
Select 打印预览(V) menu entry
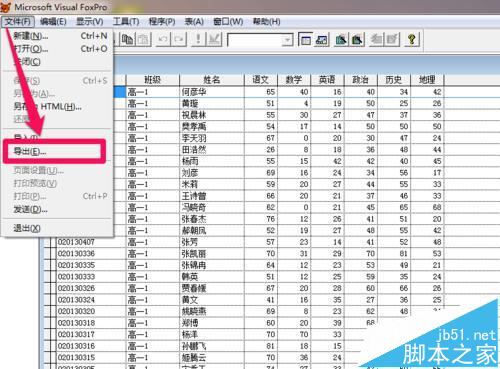[x=57, y=183]
